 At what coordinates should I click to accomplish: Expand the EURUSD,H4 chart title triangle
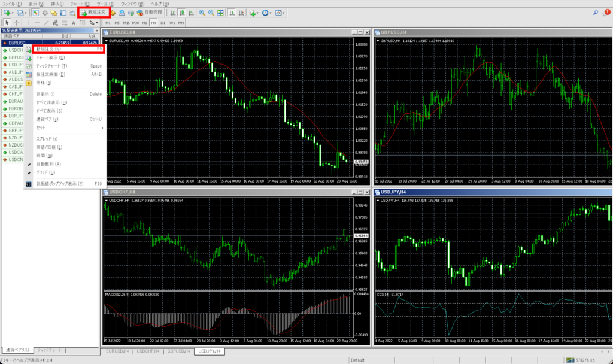(107, 41)
